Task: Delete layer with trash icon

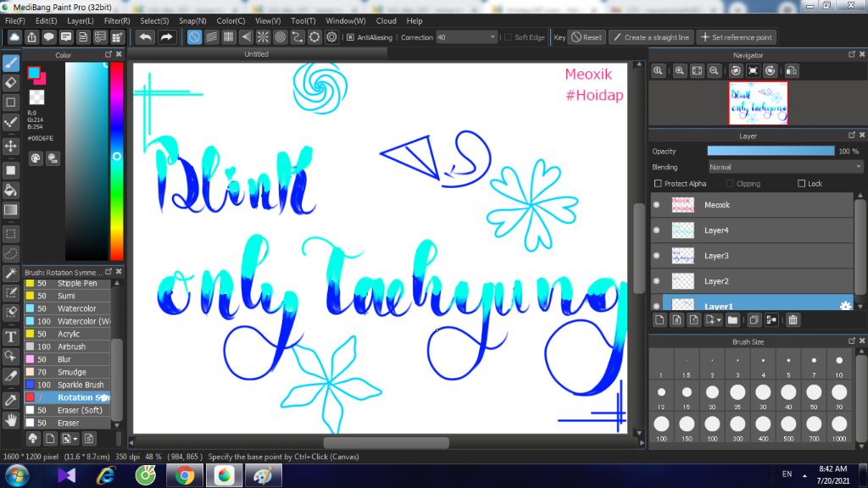Action: point(793,319)
